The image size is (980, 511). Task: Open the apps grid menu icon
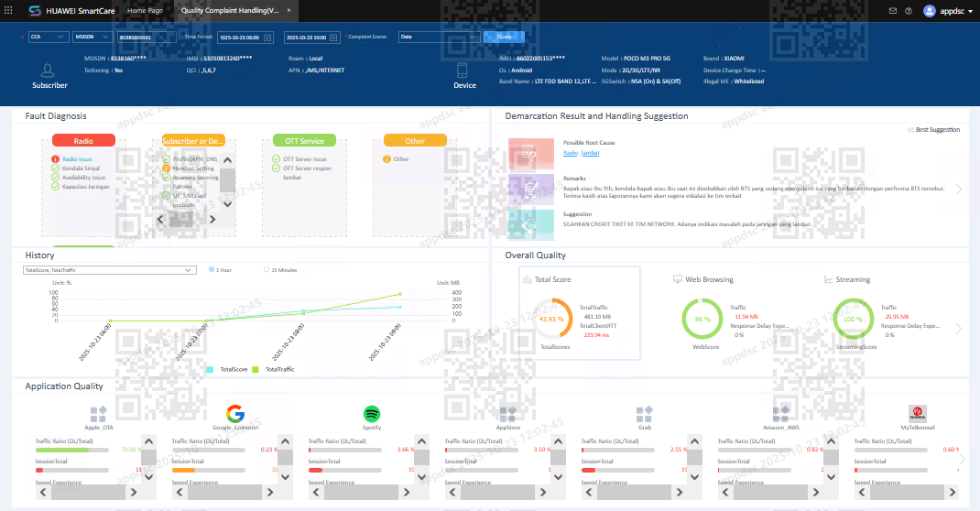coord(8,11)
